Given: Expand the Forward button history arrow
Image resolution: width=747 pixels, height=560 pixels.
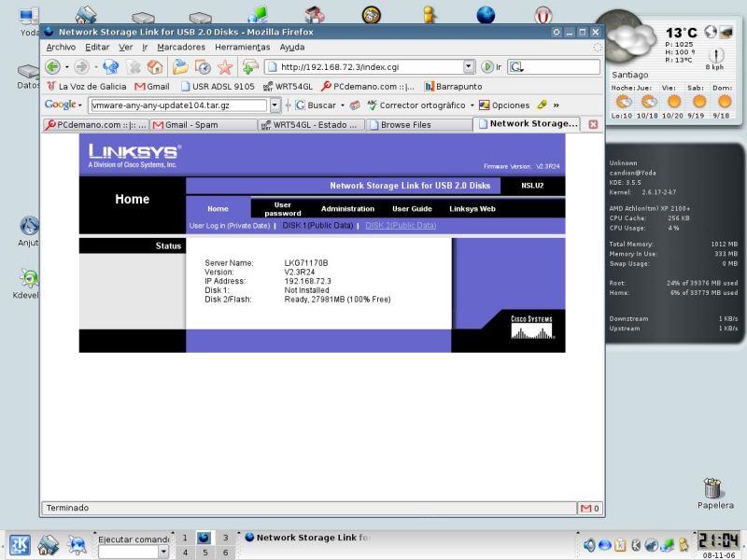Looking at the screenshot, I should click(96, 67).
